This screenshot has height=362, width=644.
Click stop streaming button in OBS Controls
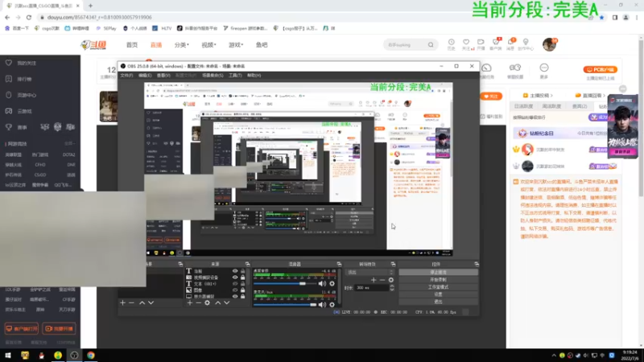point(438,273)
